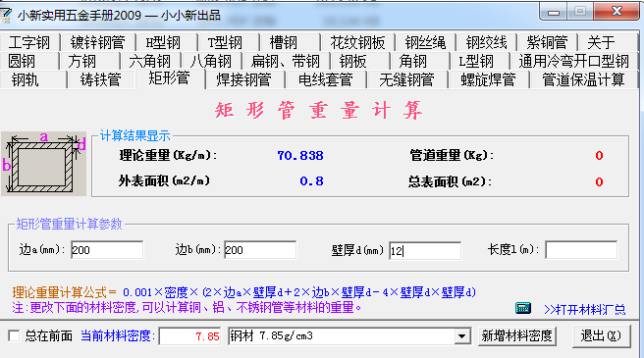This screenshot has width=644, height=358.
Task: Open the 钢丝绳 tab
Action: tap(425, 42)
